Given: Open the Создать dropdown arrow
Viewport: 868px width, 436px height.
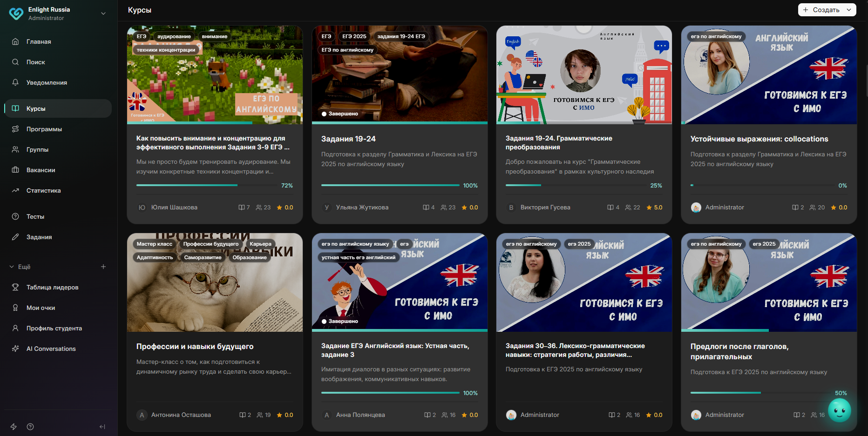Looking at the screenshot, I should pyautogui.click(x=849, y=10).
